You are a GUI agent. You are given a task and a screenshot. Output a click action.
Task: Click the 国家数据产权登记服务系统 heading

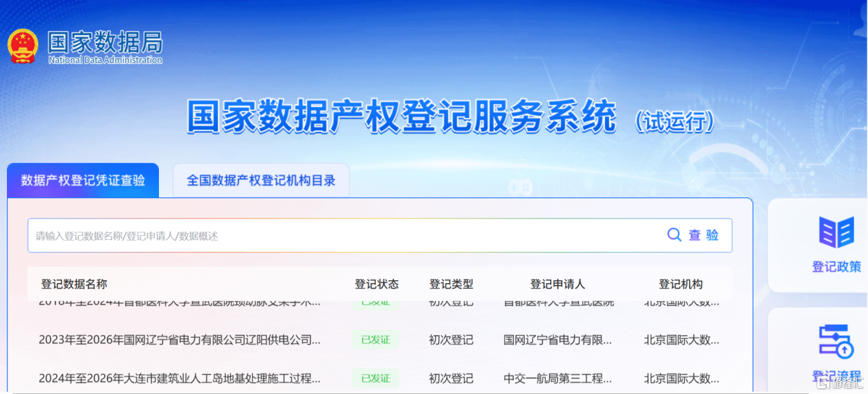point(401,117)
